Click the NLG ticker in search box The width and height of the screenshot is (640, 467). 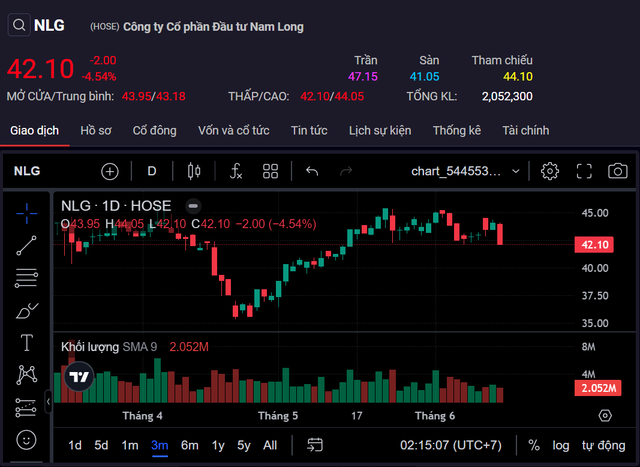click(49, 25)
